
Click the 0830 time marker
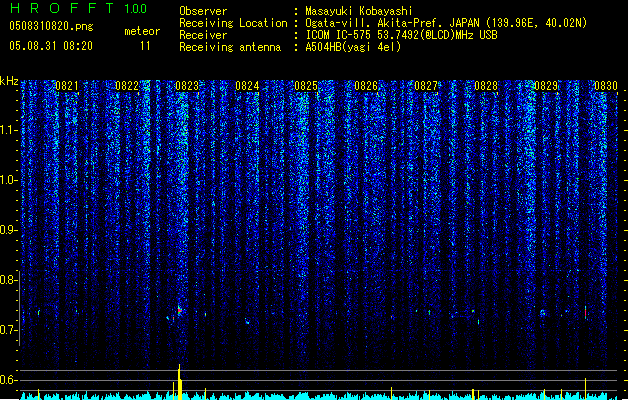point(606,86)
